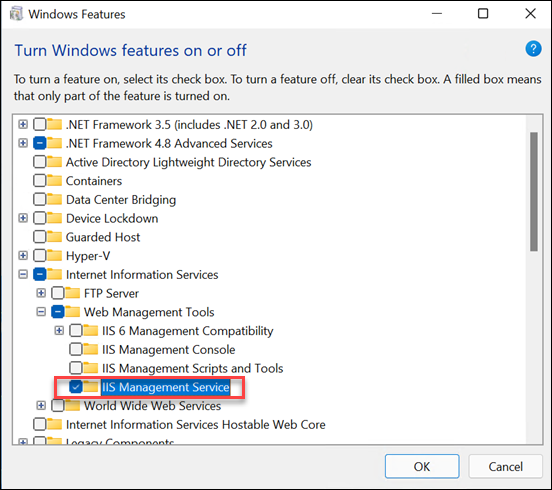
Task: Click the blue help question mark icon
Action: 533,49
